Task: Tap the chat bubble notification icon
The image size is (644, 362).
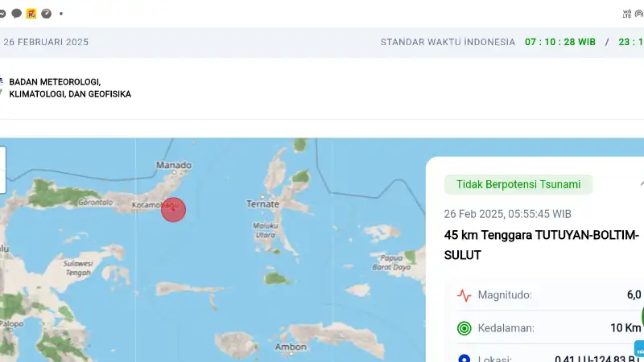Action: point(16,14)
